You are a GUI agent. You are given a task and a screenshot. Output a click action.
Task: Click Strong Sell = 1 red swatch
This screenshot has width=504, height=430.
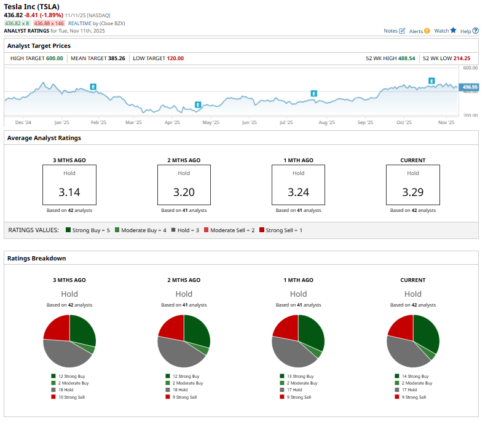261,230
